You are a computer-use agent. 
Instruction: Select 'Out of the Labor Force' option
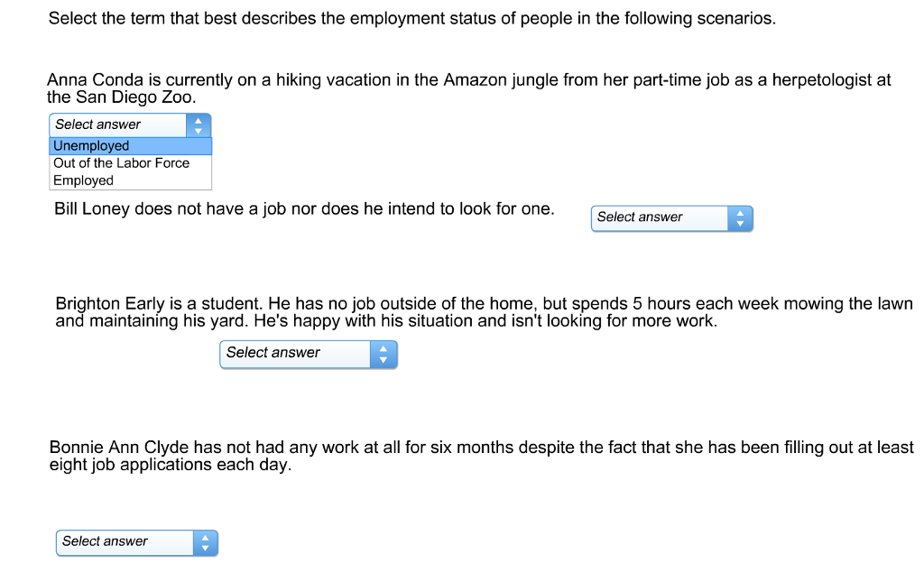pos(120,163)
